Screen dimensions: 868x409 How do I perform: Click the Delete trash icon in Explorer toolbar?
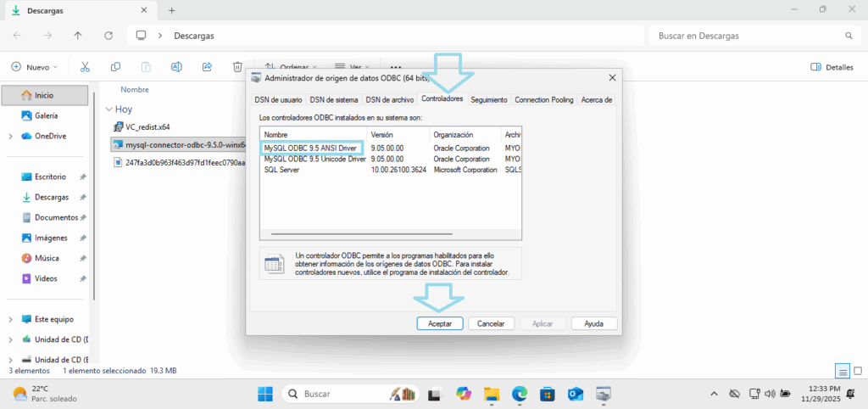pos(237,67)
